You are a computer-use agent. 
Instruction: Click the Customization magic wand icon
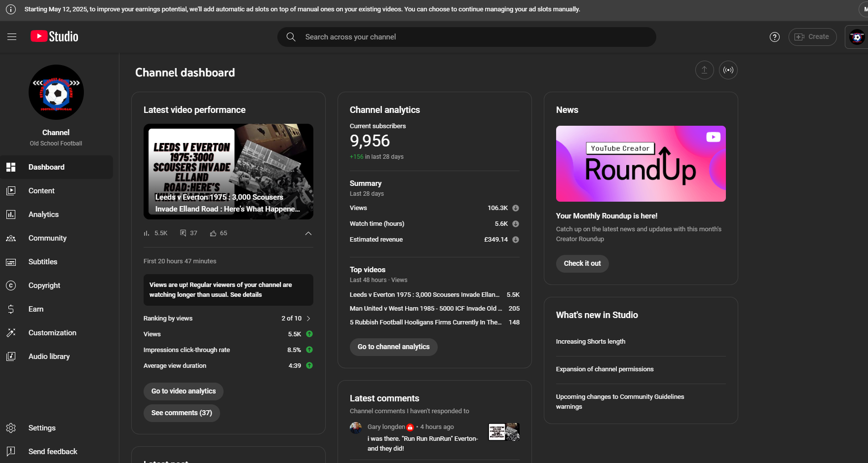point(11,333)
